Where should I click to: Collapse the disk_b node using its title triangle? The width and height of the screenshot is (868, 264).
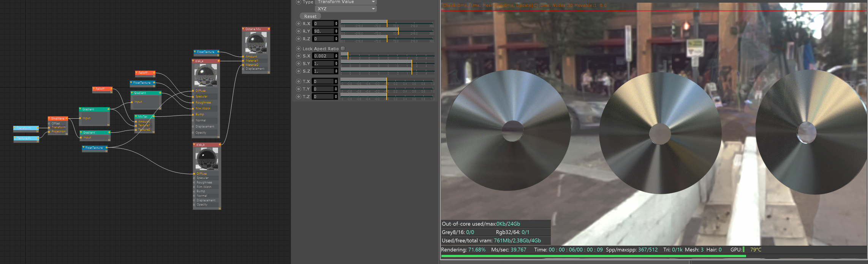click(194, 145)
